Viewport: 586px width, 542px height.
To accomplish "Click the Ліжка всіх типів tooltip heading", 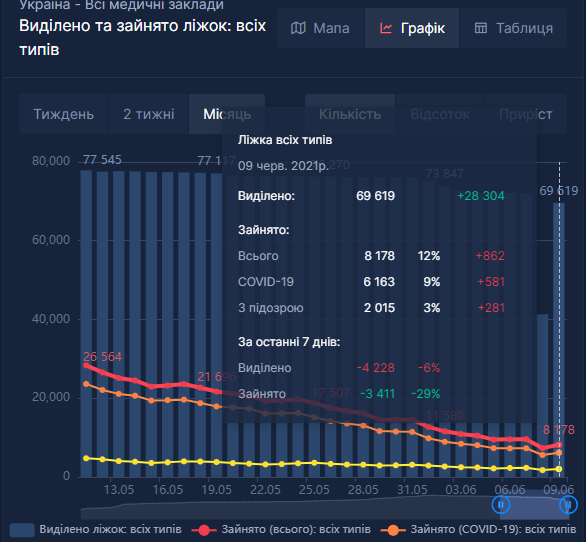I will tap(285, 140).
